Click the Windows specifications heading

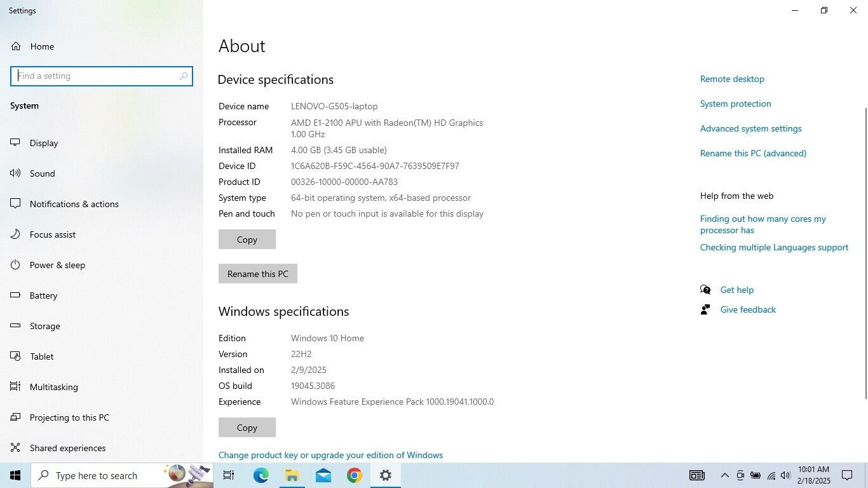pyautogui.click(x=283, y=311)
